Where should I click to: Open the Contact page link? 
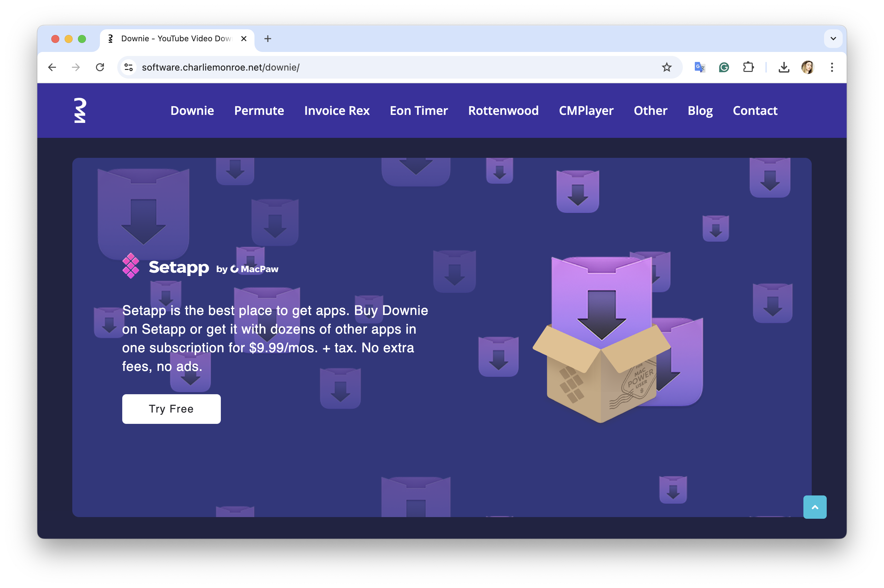tap(755, 111)
